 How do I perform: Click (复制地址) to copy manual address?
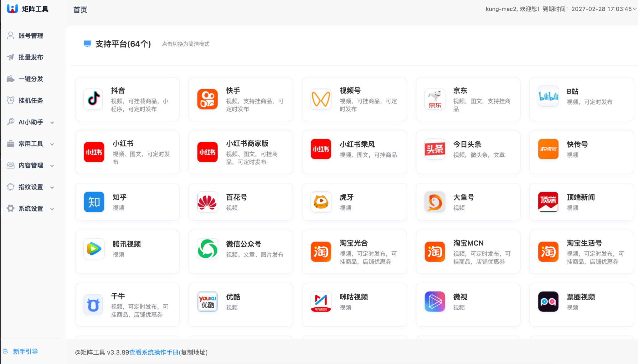[193, 352]
